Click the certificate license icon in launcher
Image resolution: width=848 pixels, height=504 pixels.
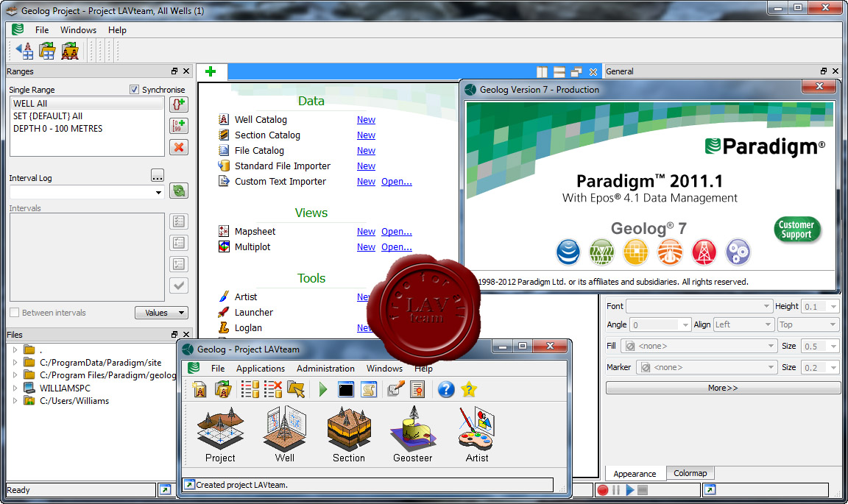click(417, 389)
